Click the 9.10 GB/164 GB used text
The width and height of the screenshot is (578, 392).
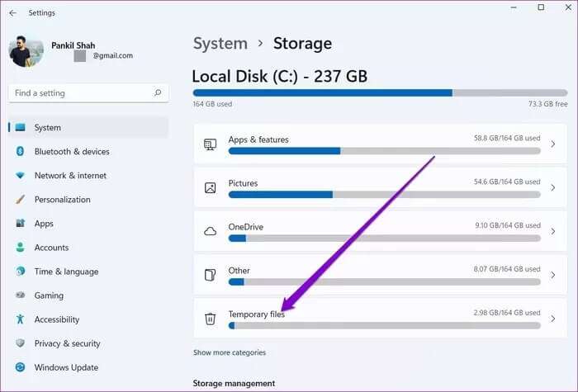(x=508, y=225)
